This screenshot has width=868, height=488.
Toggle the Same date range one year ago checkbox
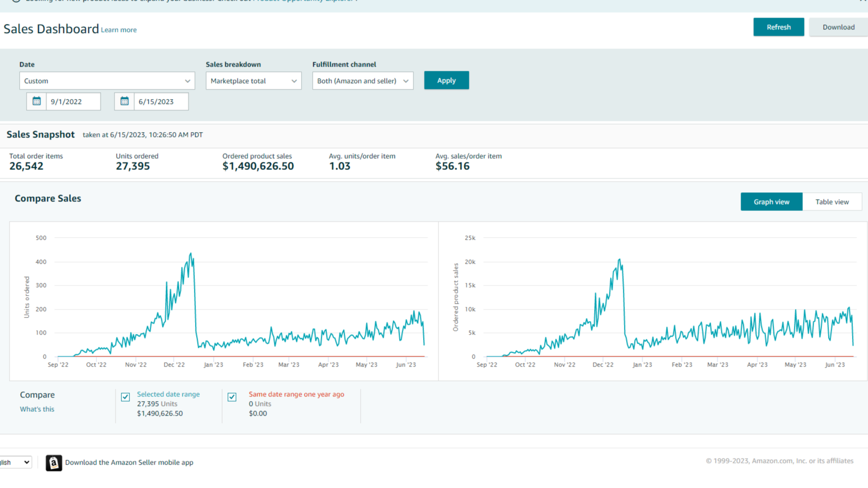click(x=232, y=397)
